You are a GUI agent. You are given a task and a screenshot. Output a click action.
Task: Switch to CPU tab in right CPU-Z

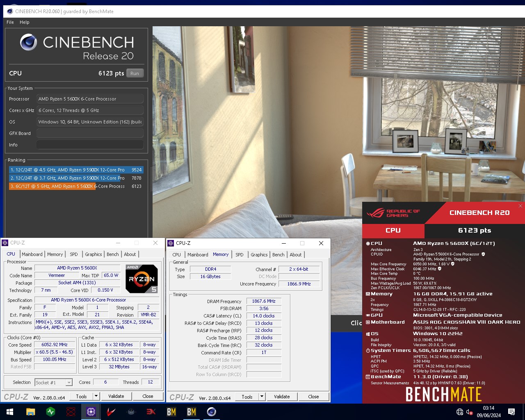coord(177,255)
